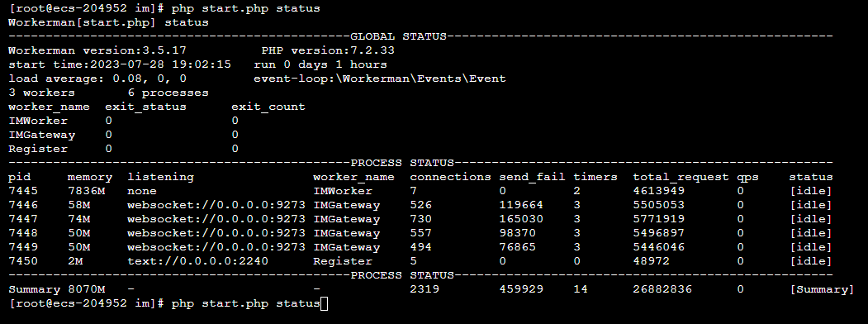Click the Workerman version:3.5.17 text
868x324 pixels.
coord(97,50)
